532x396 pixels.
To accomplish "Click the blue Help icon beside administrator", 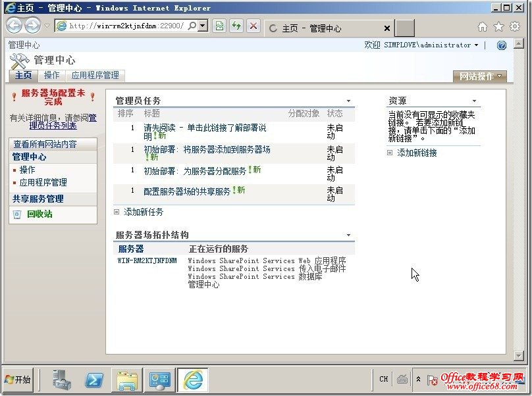I will 502,45.
